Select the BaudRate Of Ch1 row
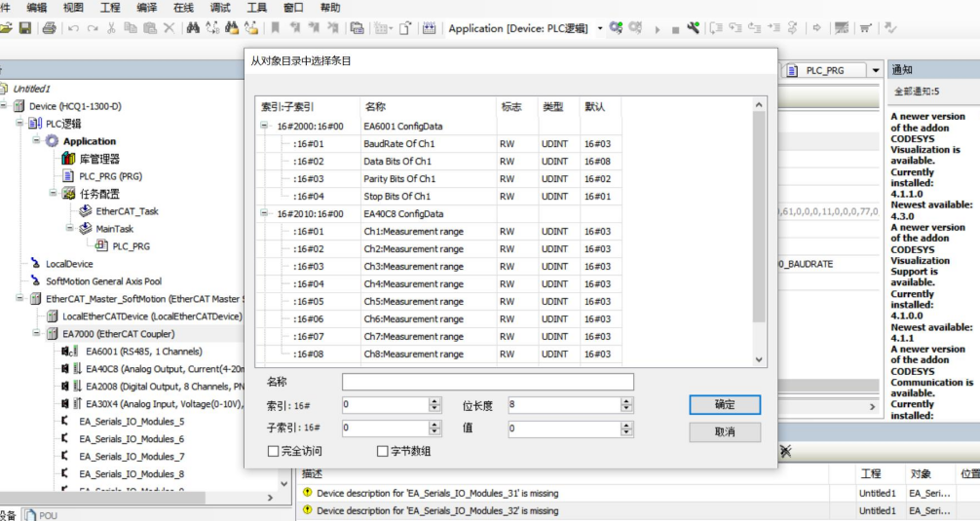The width and height of the screenshot is (980, 521). [440, 144]
